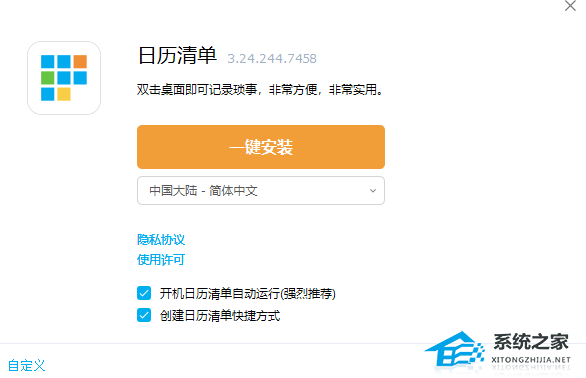Click the green tile in the app logo
This screenshot has width=586, height=378.
click(47, 78)
